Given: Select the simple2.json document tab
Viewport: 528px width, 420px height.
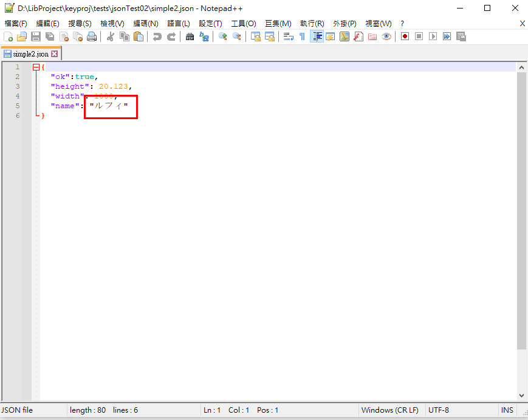Looking at the screenshot, I should point(30,54).
